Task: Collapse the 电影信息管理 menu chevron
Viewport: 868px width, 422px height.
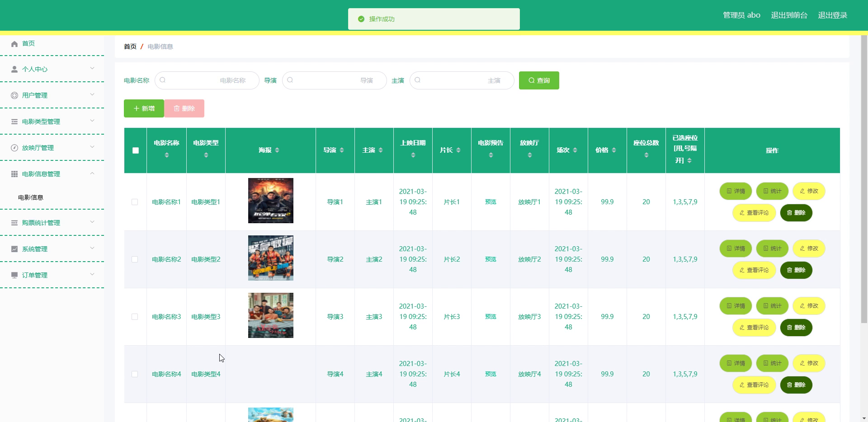Action: coord(92,173)
